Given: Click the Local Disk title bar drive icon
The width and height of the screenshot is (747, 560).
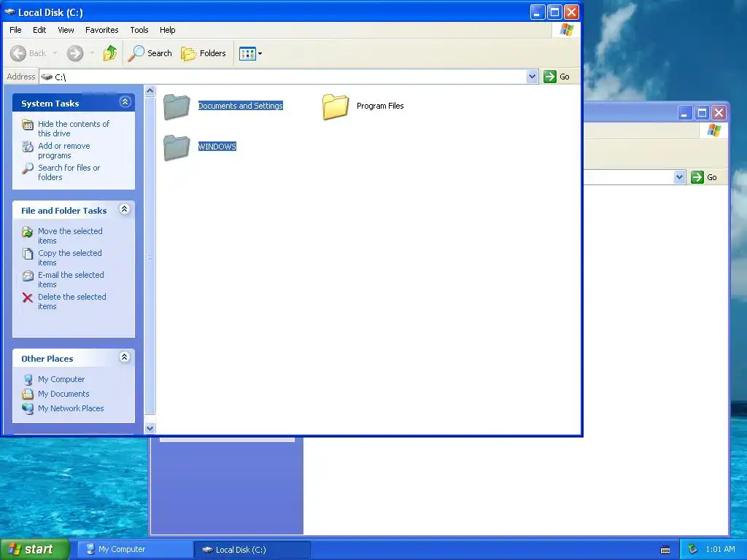Looking at the screenshot, I should point(9,12).
